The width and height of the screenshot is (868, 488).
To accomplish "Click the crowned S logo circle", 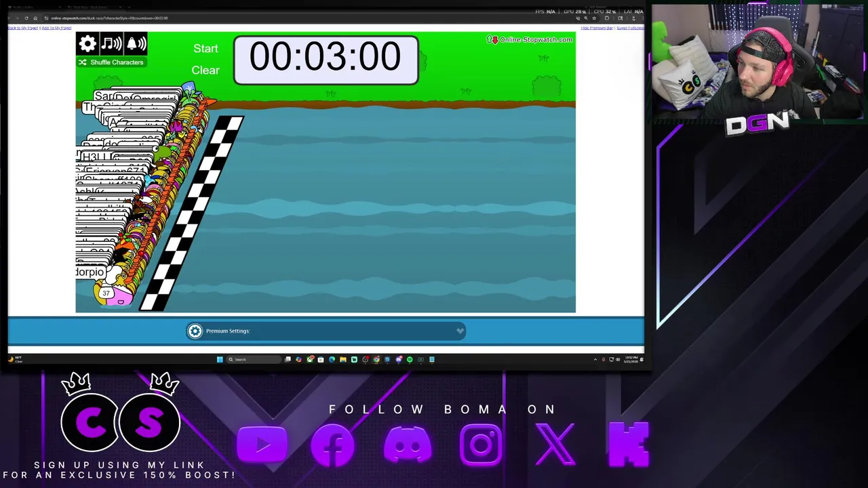I will coord(150,422).
